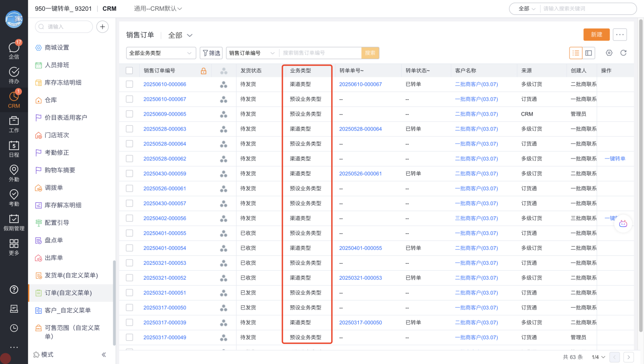
Task: Select 调拨单 in the sidebar menu
Action: click(54, 188)
